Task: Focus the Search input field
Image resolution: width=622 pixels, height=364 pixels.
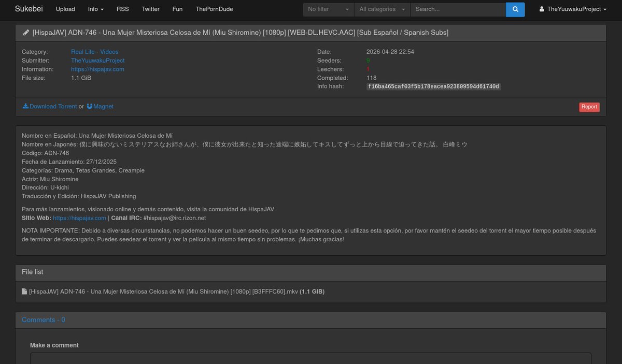Action: click(458, 9)
